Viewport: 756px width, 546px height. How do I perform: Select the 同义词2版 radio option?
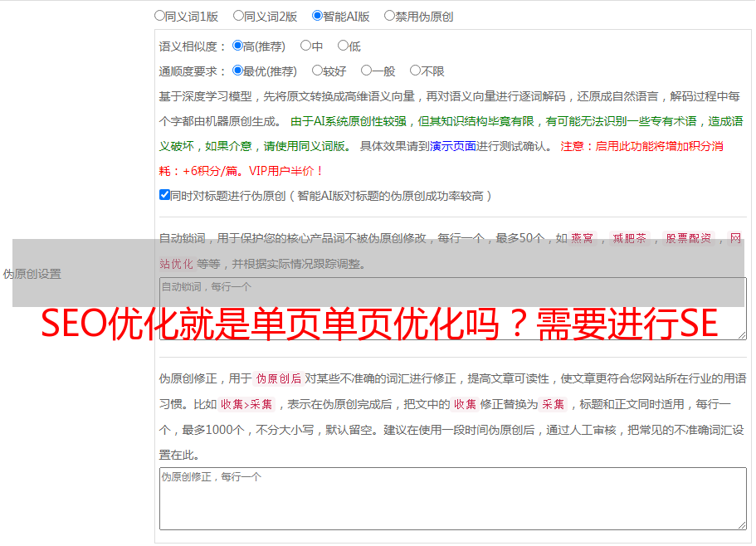tap(238, 16)
